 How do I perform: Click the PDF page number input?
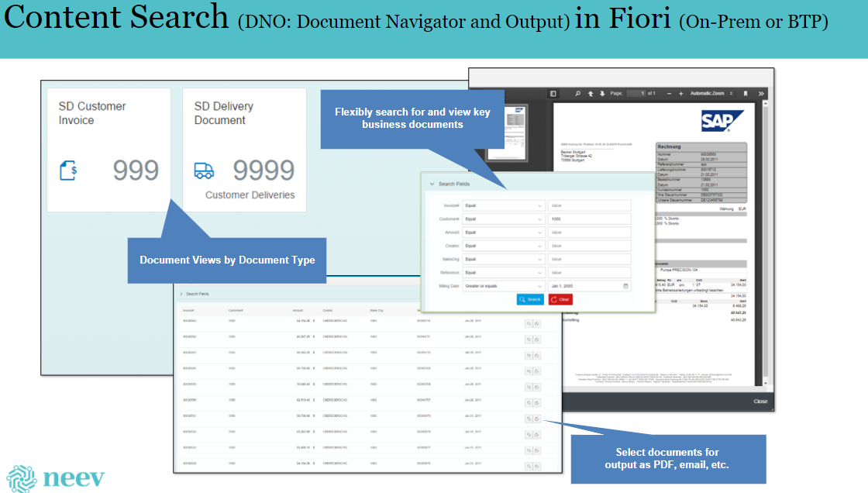pyautogui.click(x=636, y=94)
